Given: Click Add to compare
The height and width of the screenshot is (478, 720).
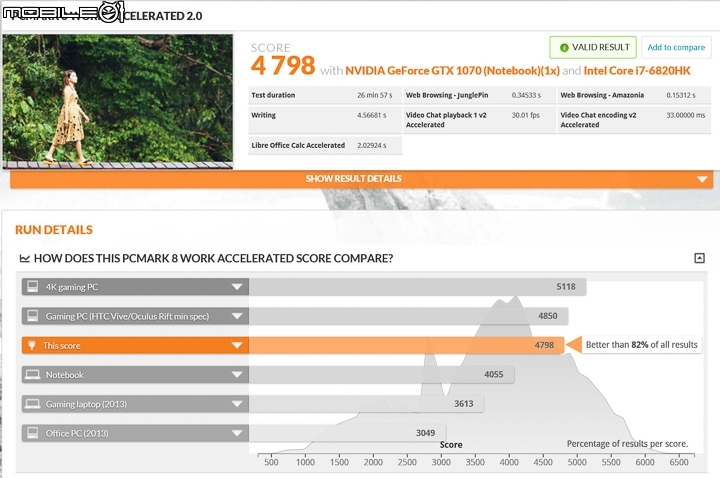Looking at the screenshot, I should tap(676, 47).
